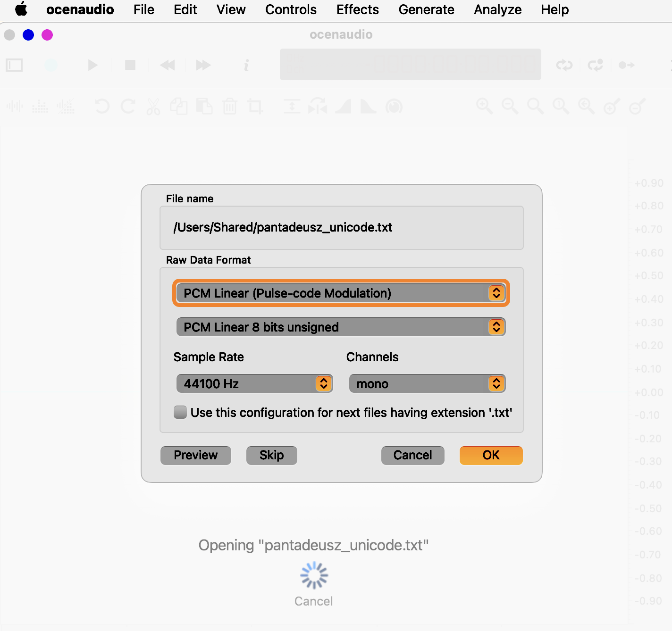Click the crop icon

click(255, 107)
